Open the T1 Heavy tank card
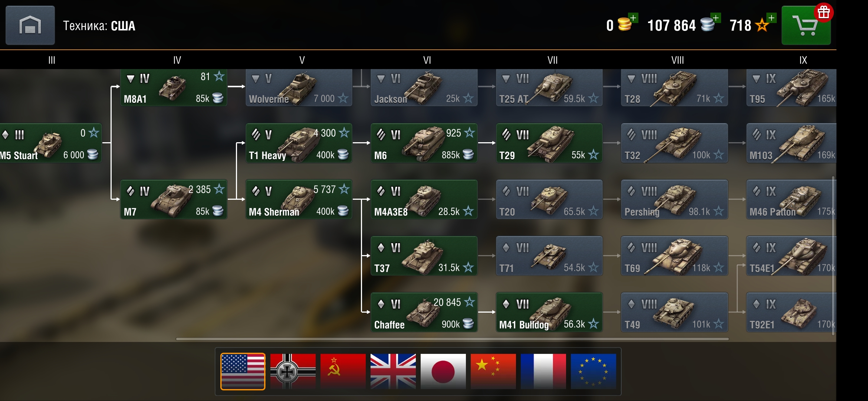868x401 pixels. (x=299, y=143)
